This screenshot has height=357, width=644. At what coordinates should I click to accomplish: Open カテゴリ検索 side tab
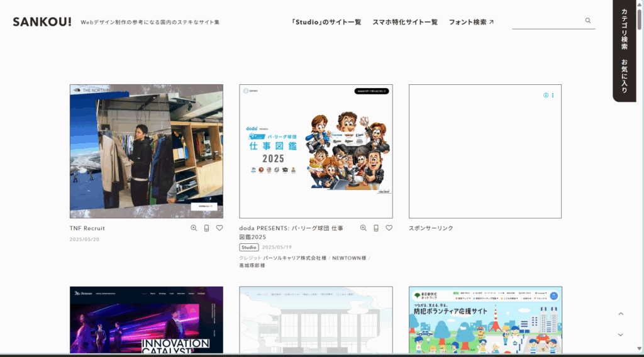point(625,29)
